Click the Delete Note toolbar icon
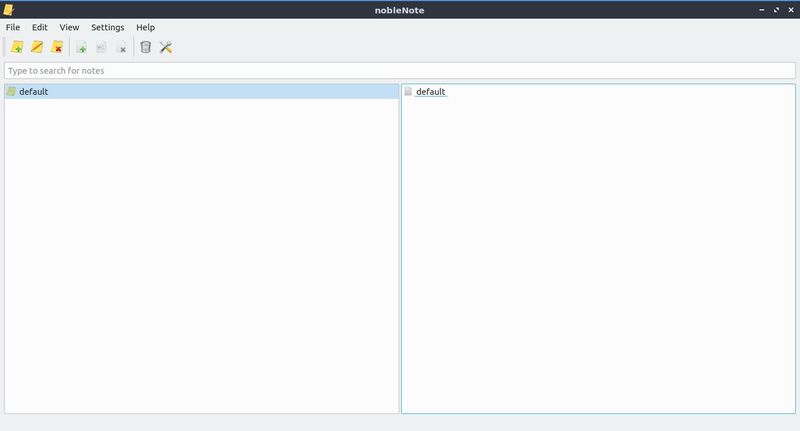 [x=121, y=47]
